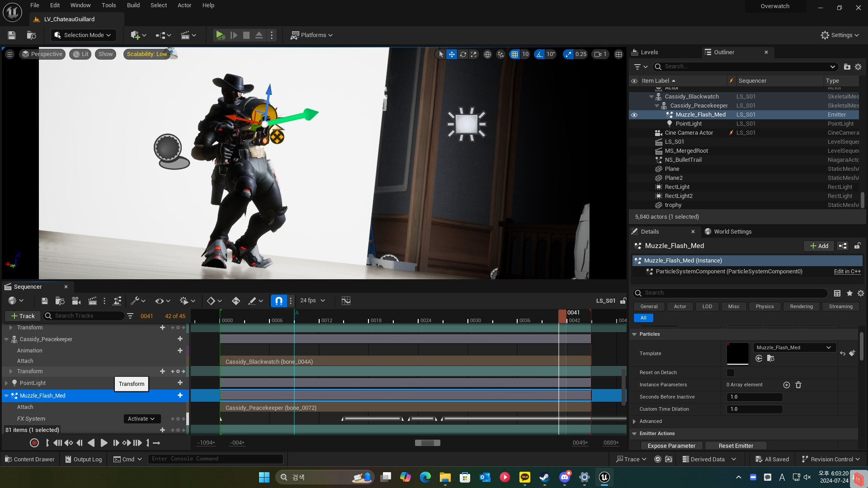868x488 pixels.
Task: Filter Details by Rendering category
Action: 801,307
